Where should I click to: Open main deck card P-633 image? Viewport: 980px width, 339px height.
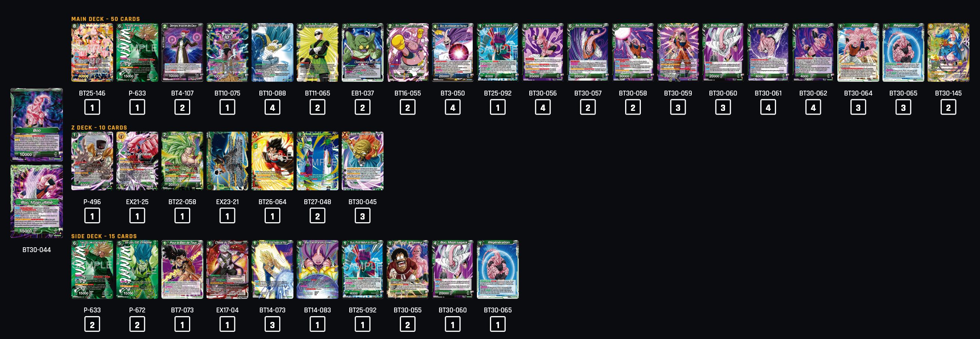137,52
